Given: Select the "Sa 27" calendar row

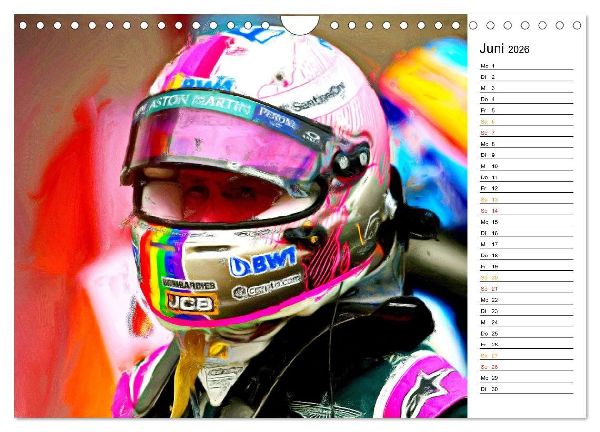Looking at the screenshot, I should tap(527, 355).
